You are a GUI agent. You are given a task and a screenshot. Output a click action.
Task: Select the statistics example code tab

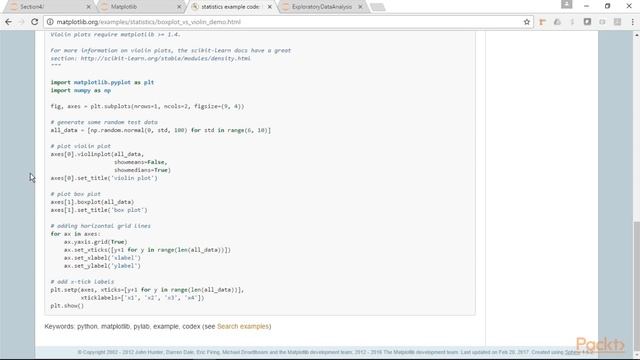point(231,7)
